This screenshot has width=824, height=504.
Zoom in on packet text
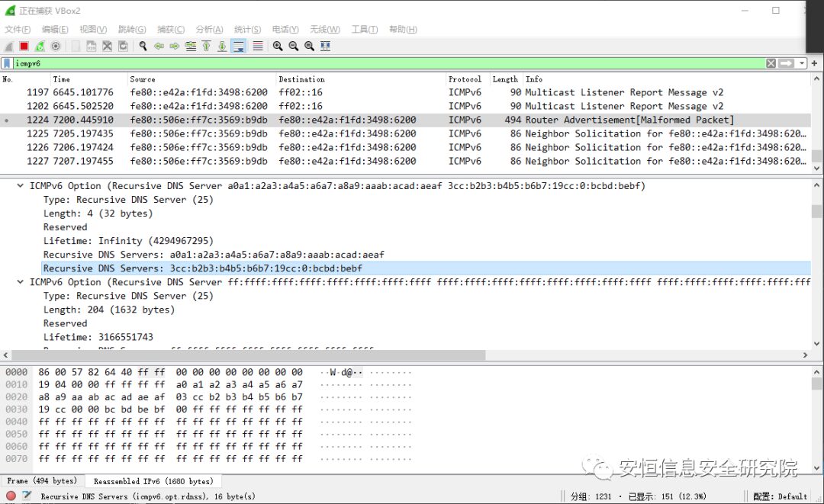[278, 47]
